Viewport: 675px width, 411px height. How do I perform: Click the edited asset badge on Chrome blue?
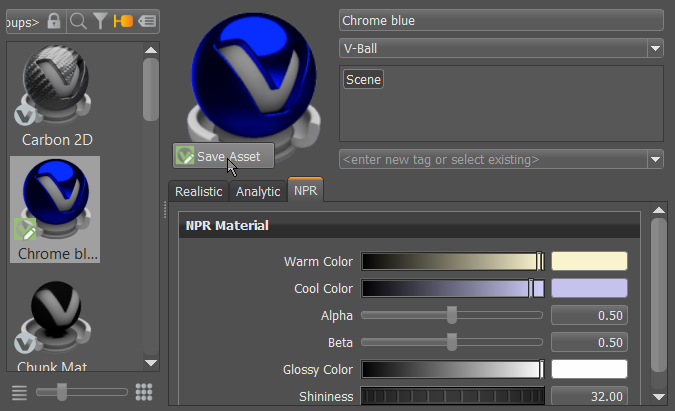(x=25, y=229)
